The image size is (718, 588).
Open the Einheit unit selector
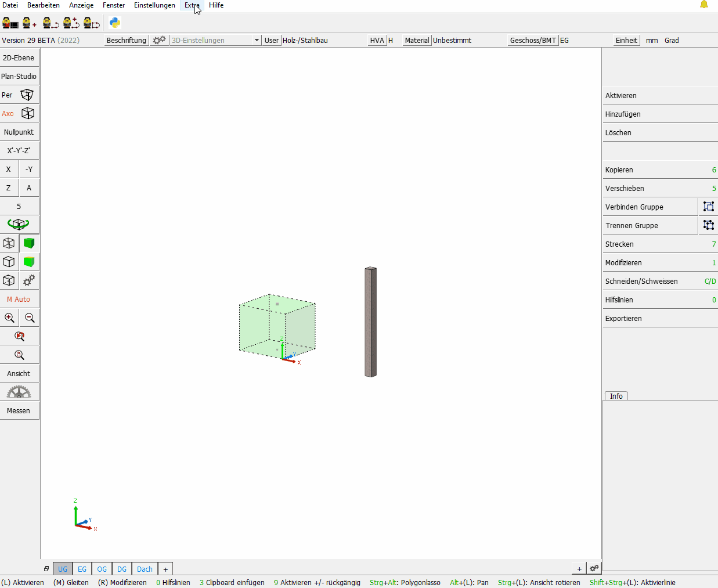(626, 40)
